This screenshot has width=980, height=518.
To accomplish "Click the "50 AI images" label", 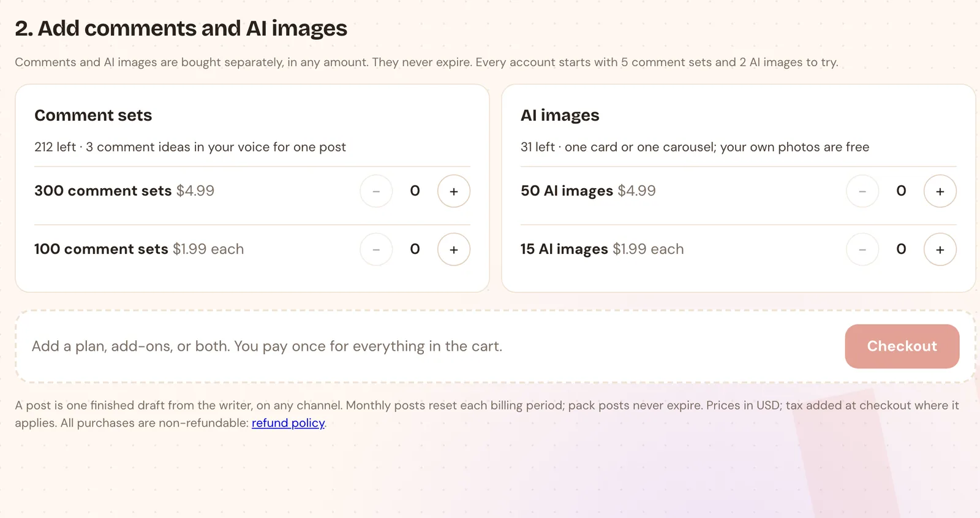I will click(x=567, y=191).
